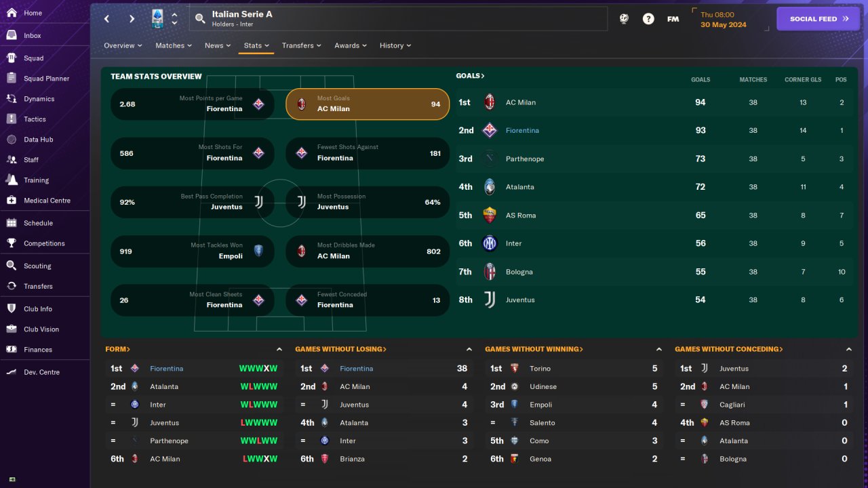This screenshot has height=488, width=868.
Task: Click the help question mark icon
Action: point(648,19)
